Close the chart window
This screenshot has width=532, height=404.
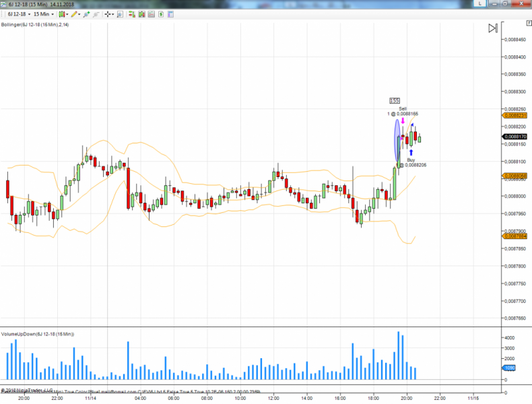(521, 3)
